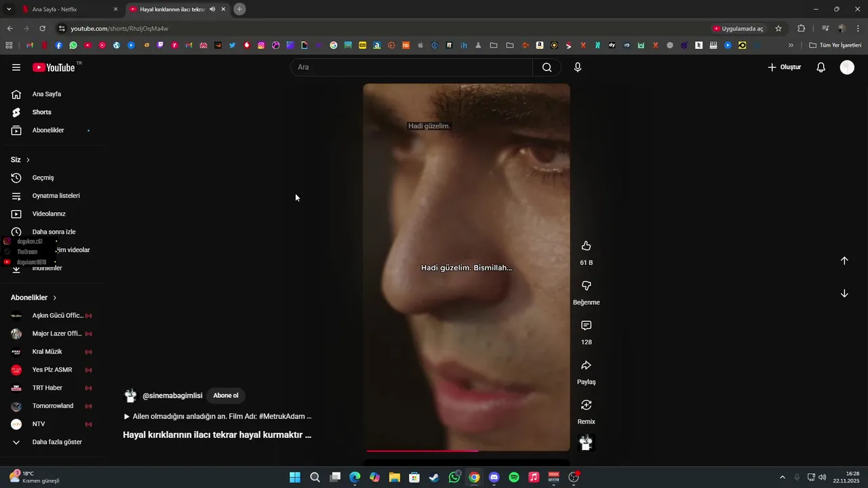
Task: Expand the Abonelikler section heading chevron
Action: pos(55,298)
